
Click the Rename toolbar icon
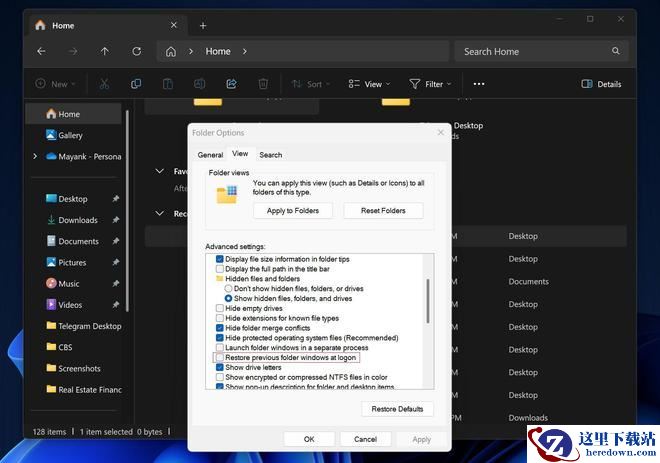200,84
